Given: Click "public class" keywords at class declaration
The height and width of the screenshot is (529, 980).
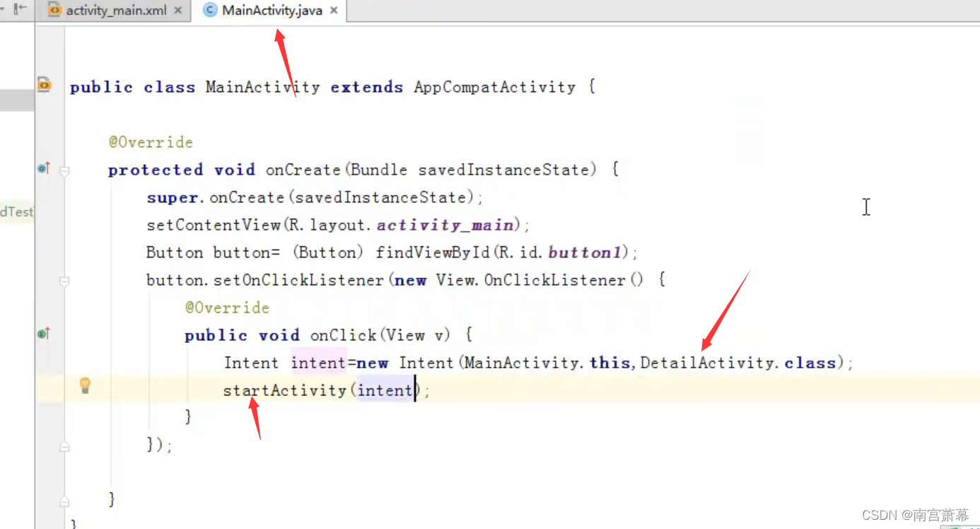Looking at the screenshot, I should (x=132, y=87).
